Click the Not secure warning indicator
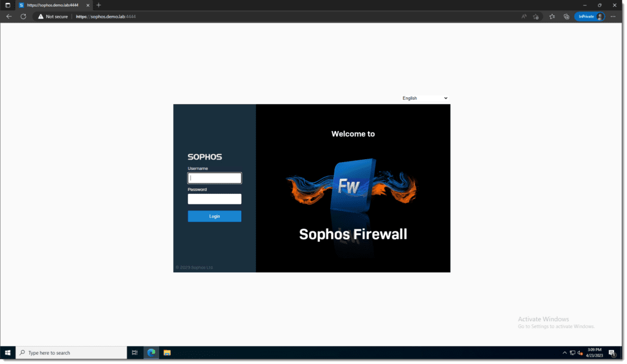Image resolution: width=627 pixels, height=364 pixels. [53, 17]
